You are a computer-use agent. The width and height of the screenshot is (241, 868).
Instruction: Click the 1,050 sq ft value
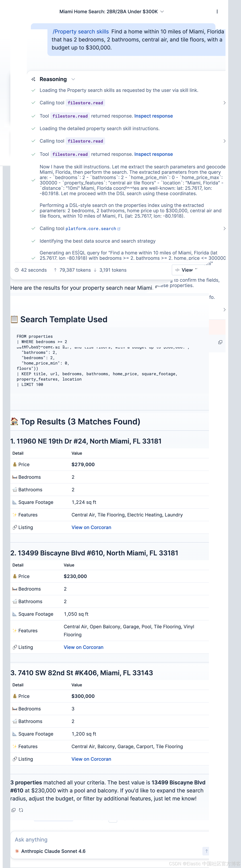tap(76, 614)
